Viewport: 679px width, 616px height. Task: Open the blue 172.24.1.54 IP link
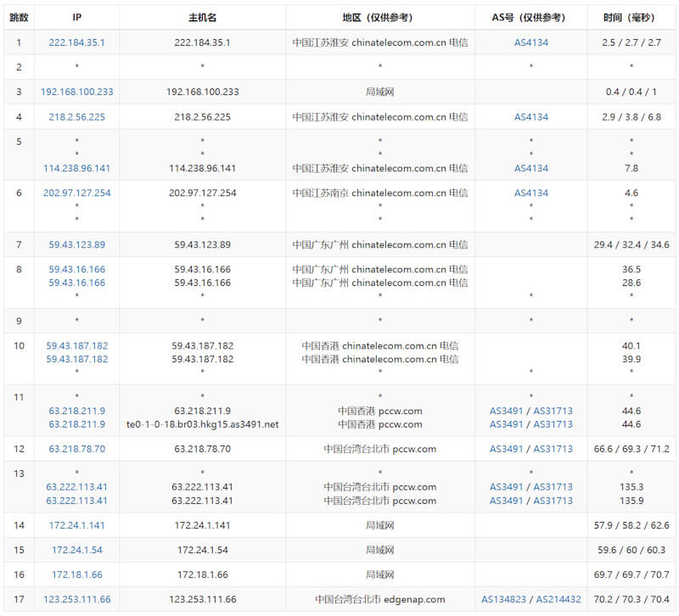point(76,550)
